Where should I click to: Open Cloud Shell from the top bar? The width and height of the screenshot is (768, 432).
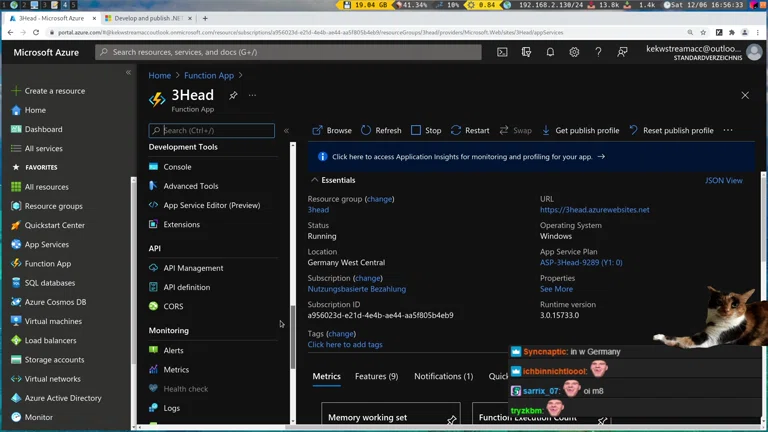[x=502, y=52]
